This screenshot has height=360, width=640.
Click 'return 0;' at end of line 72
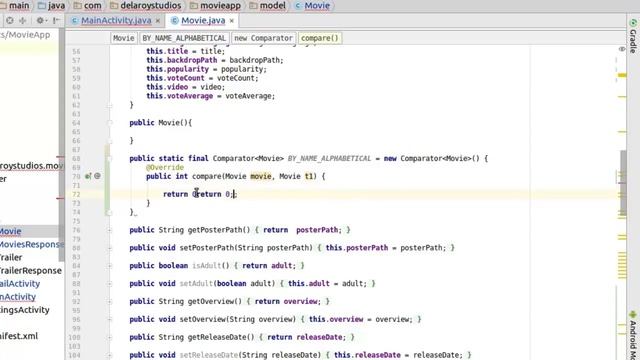pos(215,194)
